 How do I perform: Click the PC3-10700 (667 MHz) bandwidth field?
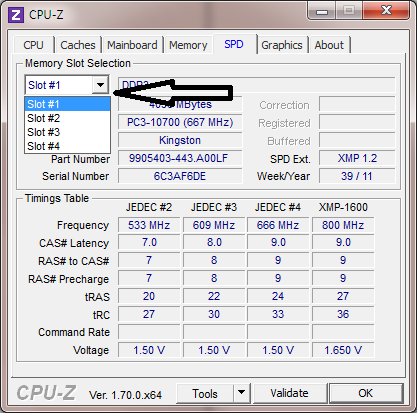(180, 122)
